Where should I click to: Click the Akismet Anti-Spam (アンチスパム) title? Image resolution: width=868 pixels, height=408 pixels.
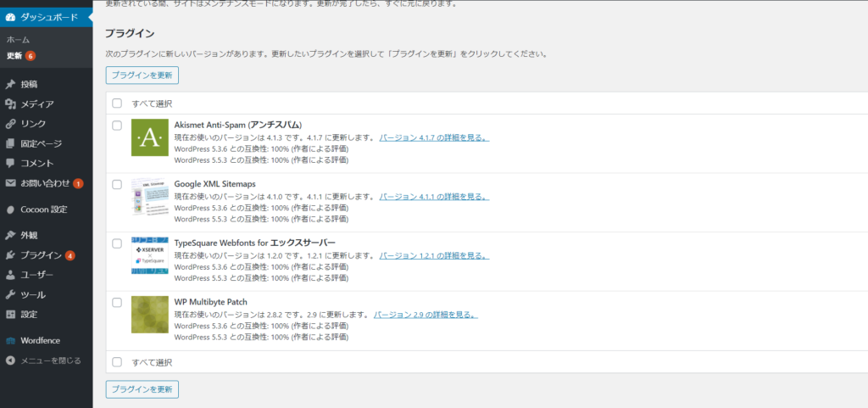(238, 125)
